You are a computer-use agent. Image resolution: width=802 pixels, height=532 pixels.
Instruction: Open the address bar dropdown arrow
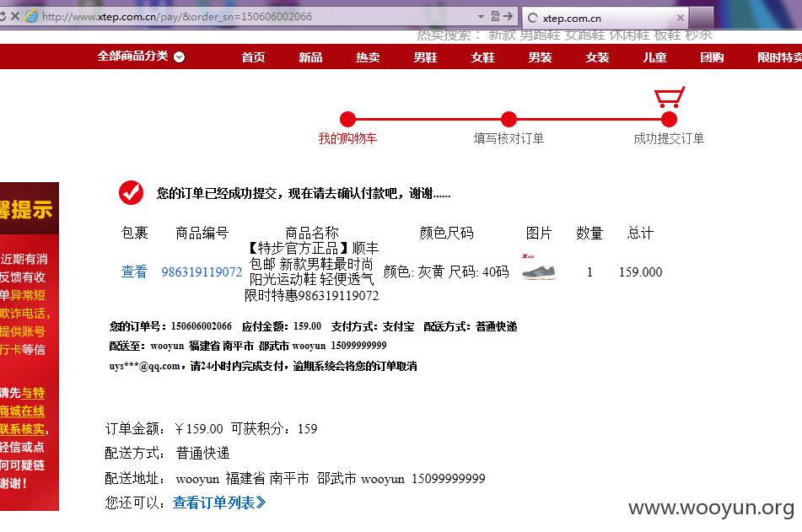pyautogui.click(x=481, y=16)
